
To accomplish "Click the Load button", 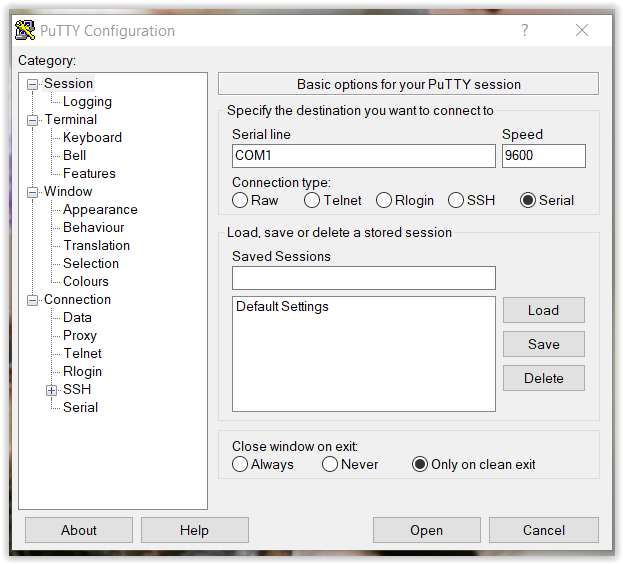I will (x=544, y=310).
